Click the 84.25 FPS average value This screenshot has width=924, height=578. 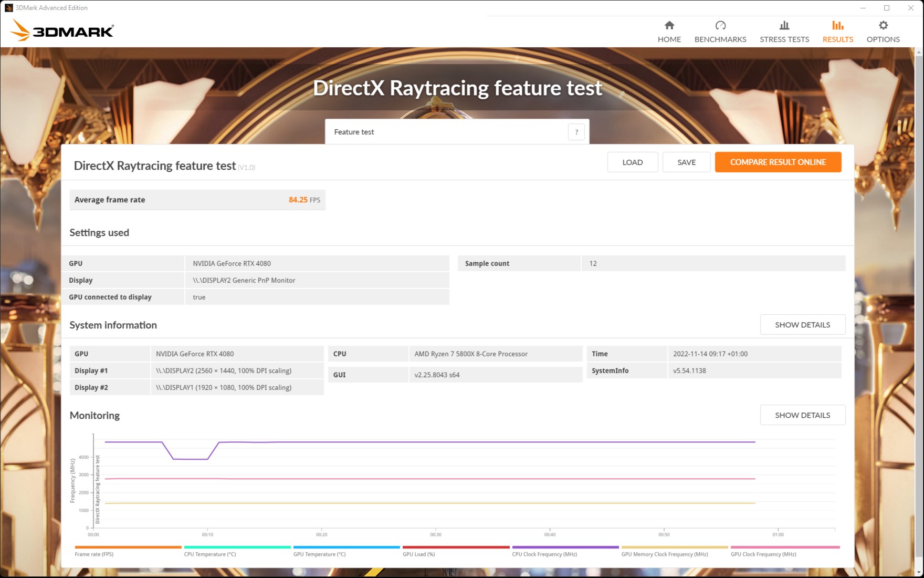pos(304,200)
